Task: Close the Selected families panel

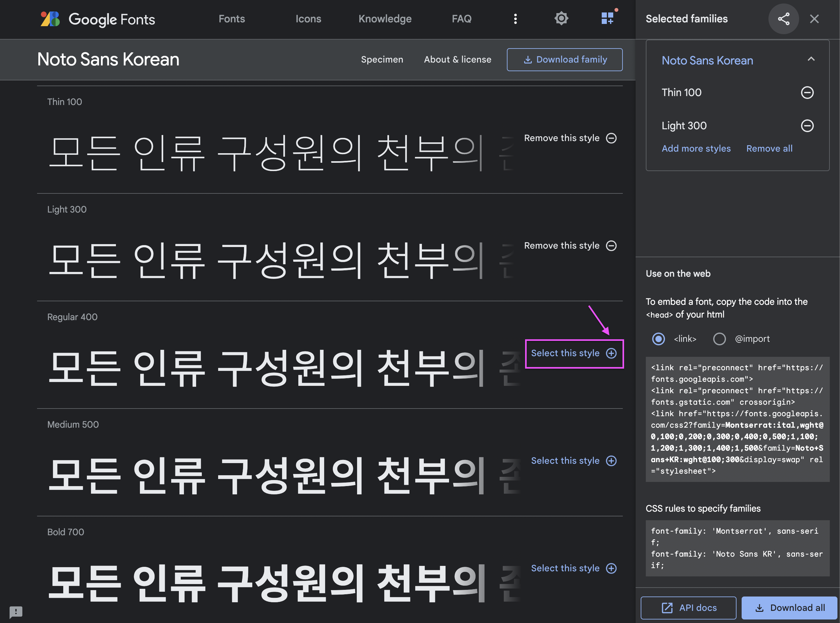Action: click(x=814, y=19)
